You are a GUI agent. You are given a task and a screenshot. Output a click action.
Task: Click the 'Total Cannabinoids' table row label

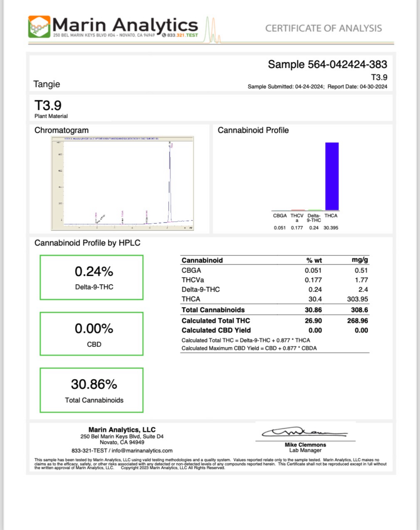coord(213,310)
